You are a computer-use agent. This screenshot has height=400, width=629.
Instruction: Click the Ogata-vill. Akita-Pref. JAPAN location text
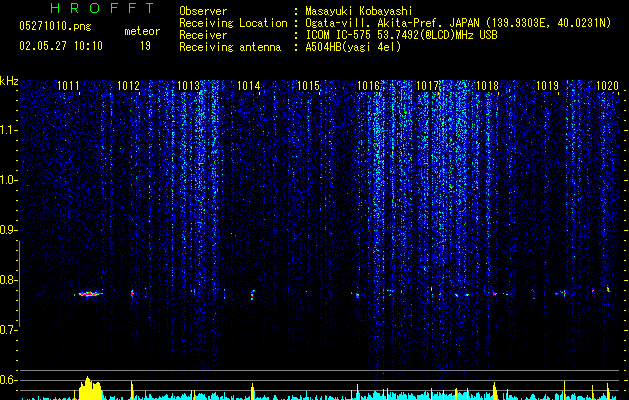[458, 23]
